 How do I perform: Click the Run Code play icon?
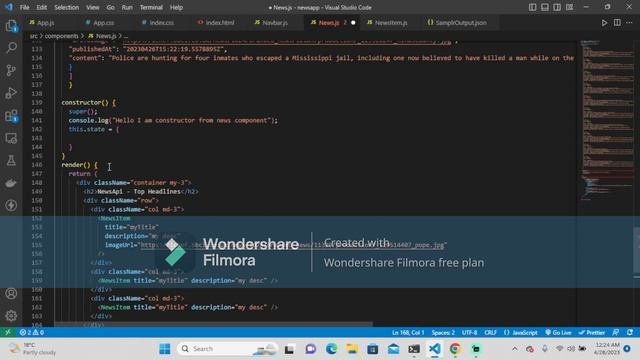[604, 23]
